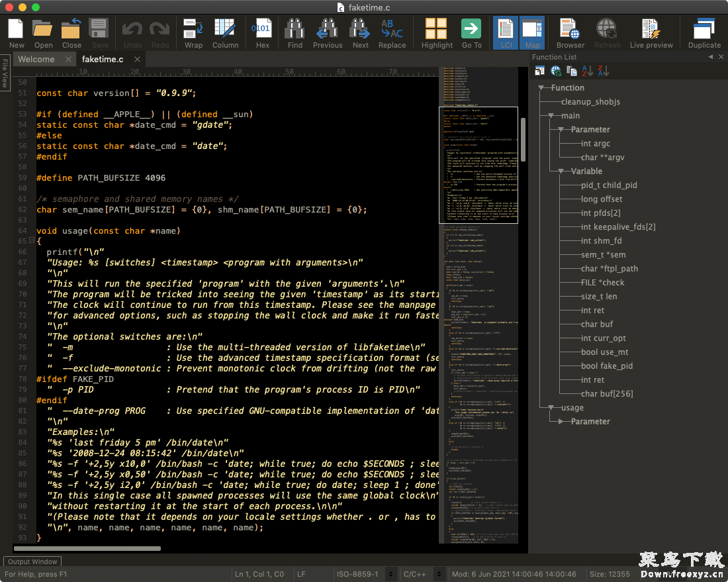Image resolution: width=728 pixels, height=582 pixels.
Task: Jump to Previous search match
Action: point(328,33)
